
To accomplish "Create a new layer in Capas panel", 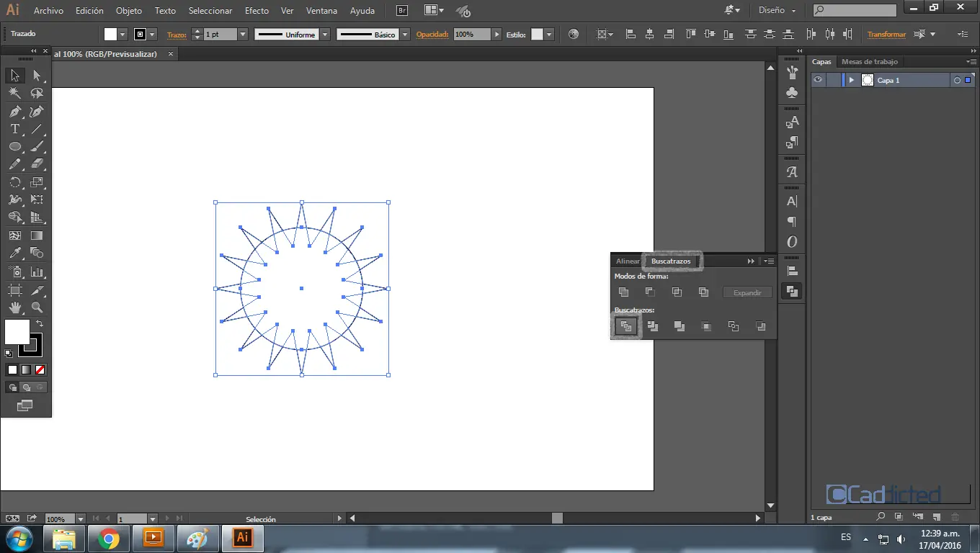I will [936, 517].
